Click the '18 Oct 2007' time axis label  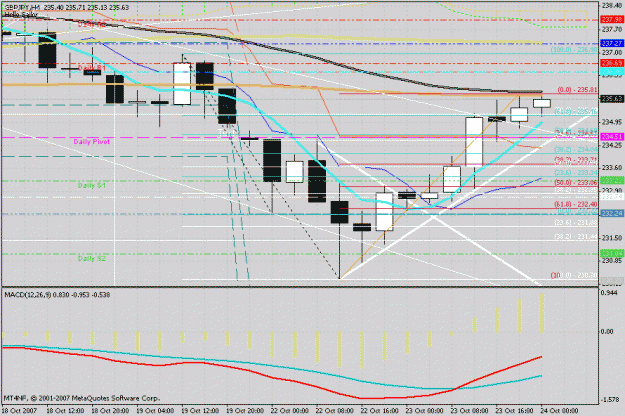20,410
